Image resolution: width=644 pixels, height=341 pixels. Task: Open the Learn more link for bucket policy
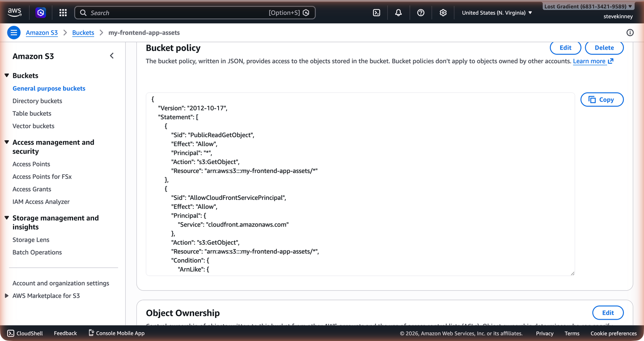pyautogui.click(x=593, y=61)
